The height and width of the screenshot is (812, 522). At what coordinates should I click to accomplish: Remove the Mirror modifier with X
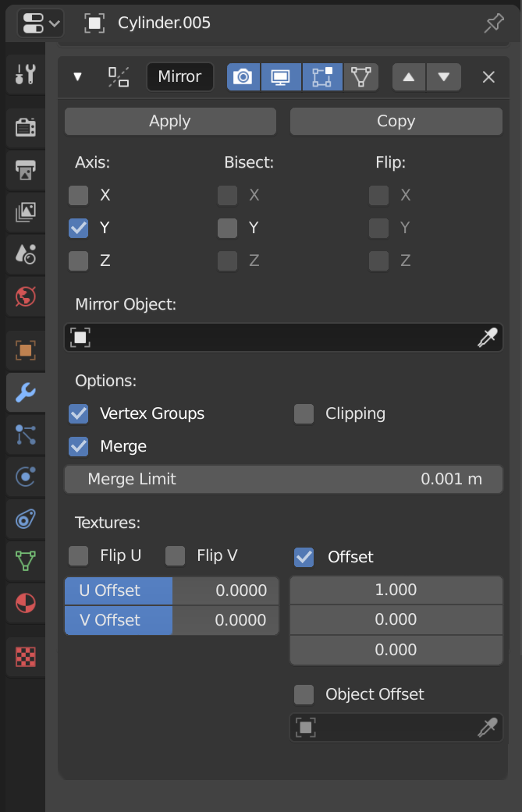pos(489,77)
